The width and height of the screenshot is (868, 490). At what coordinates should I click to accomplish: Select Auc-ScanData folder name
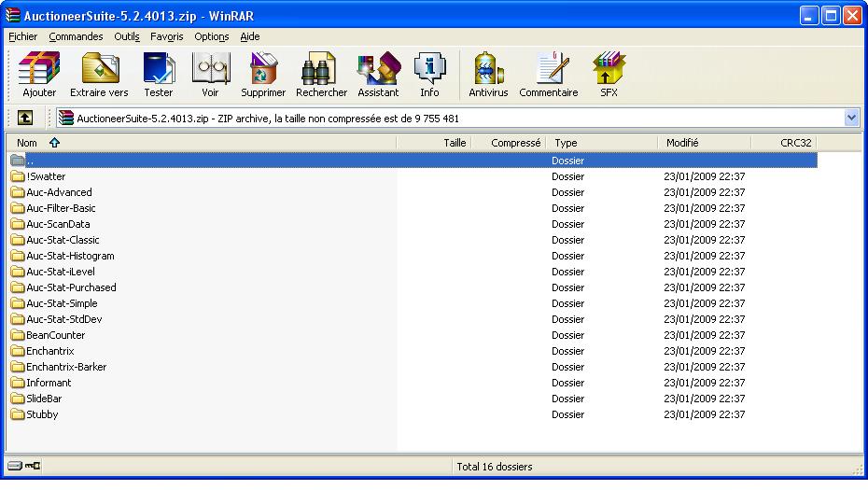[58, 224]
